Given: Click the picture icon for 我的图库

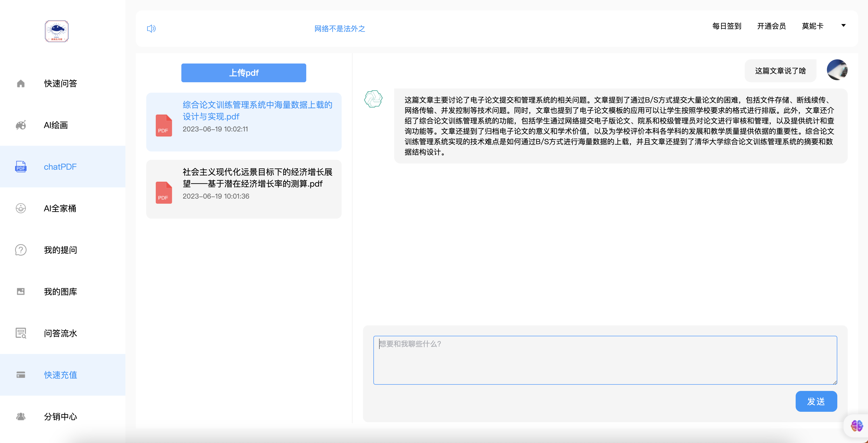Looking at the screenshot, I should pyautogui.click(x=21, y=292).
